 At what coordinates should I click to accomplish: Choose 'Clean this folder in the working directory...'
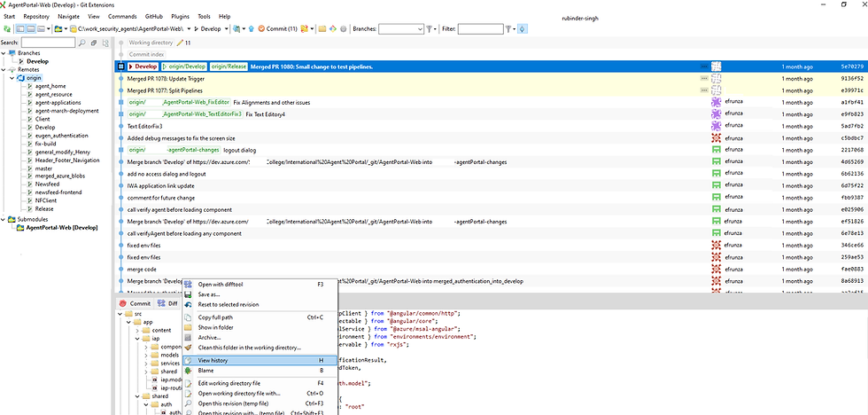[260, 348]
